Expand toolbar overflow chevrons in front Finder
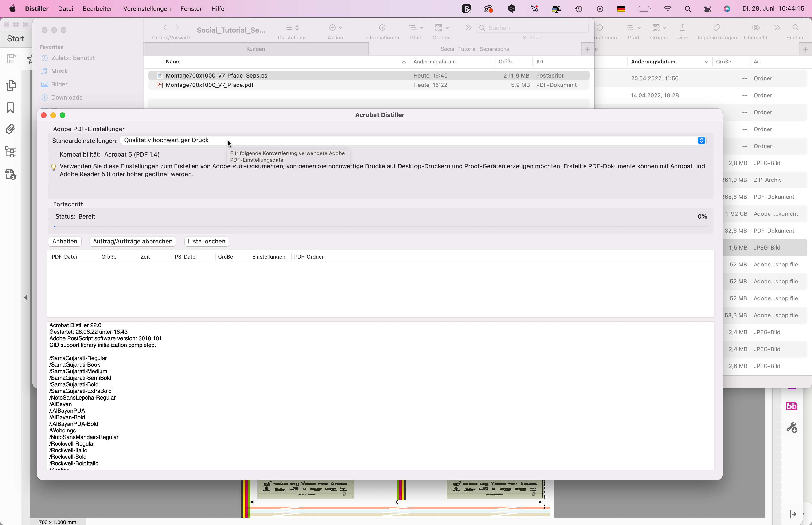Screen dimensions: 812x525 click(468, 28)
